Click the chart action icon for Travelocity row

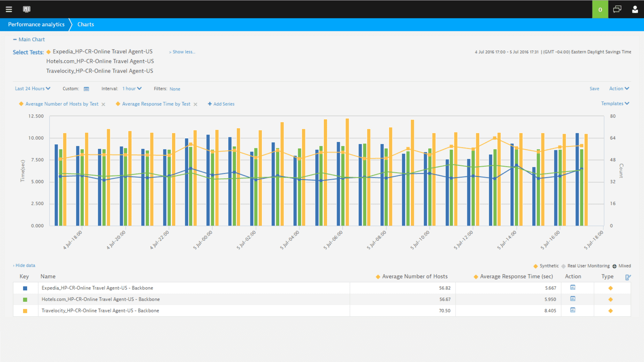coord(577,310)
